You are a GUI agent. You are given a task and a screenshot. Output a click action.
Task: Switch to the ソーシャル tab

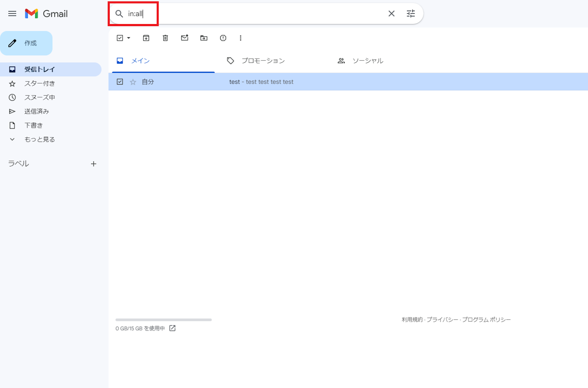click(x=367, y=61)
